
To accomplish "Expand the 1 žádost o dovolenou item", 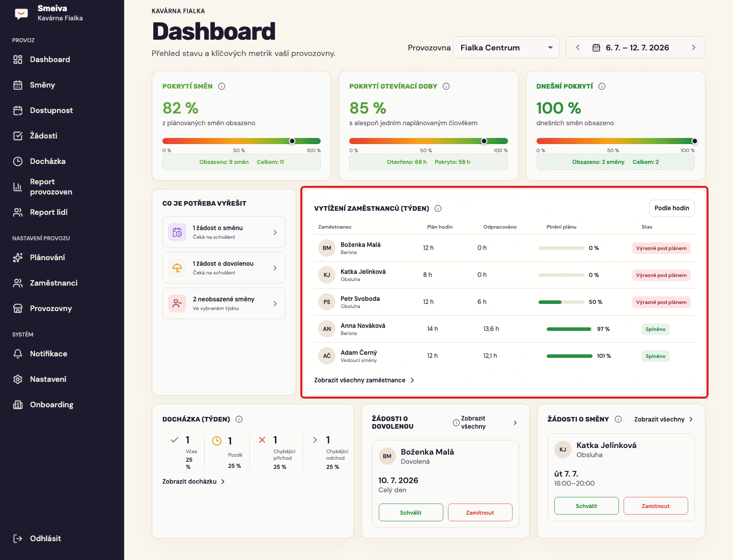I will pyautogui.click(x=224, y=268).
